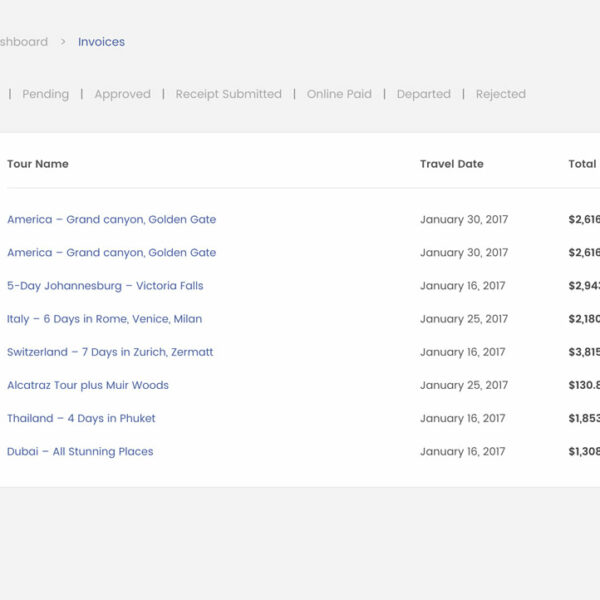Open the first America – Grand canyon invoice
The width and height of the screenshot is (600, 600).
[x=111, y=220]
